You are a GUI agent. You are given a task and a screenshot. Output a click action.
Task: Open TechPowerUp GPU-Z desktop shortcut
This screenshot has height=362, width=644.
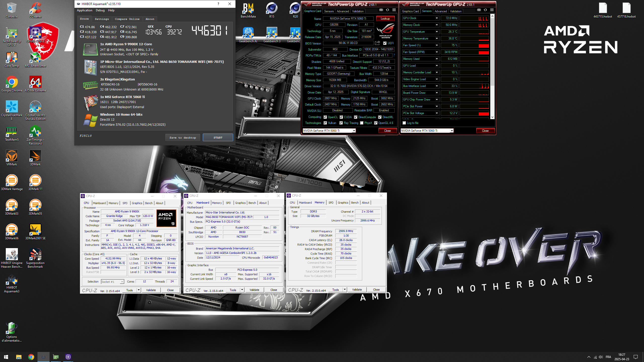pyautogui.click(x=12, y=37)
